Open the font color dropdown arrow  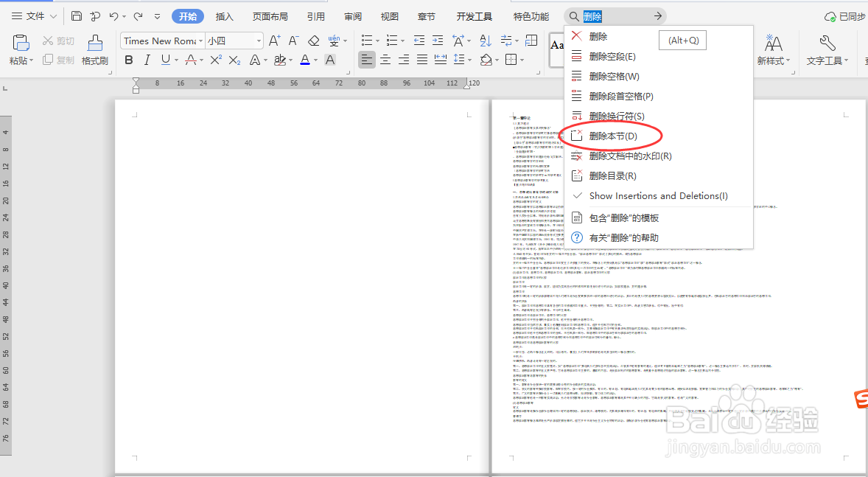[315, 60]
